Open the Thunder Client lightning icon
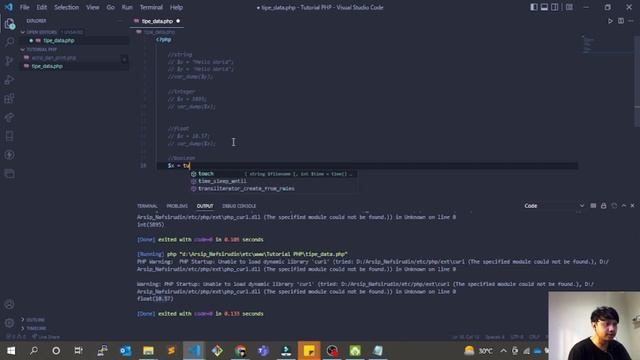640x360 pixels. click(9, 155)
